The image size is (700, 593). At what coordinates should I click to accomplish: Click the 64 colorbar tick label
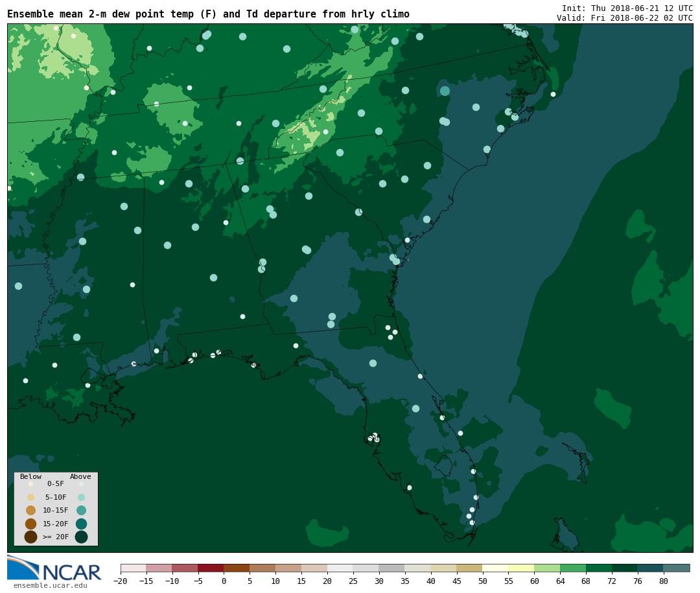click(560, 581)
